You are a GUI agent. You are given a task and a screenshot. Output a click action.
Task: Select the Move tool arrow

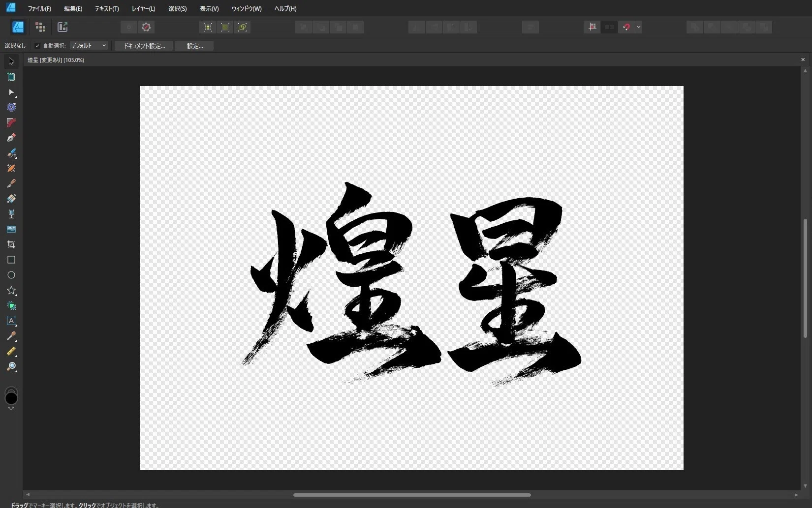click(x=11, y=61)
